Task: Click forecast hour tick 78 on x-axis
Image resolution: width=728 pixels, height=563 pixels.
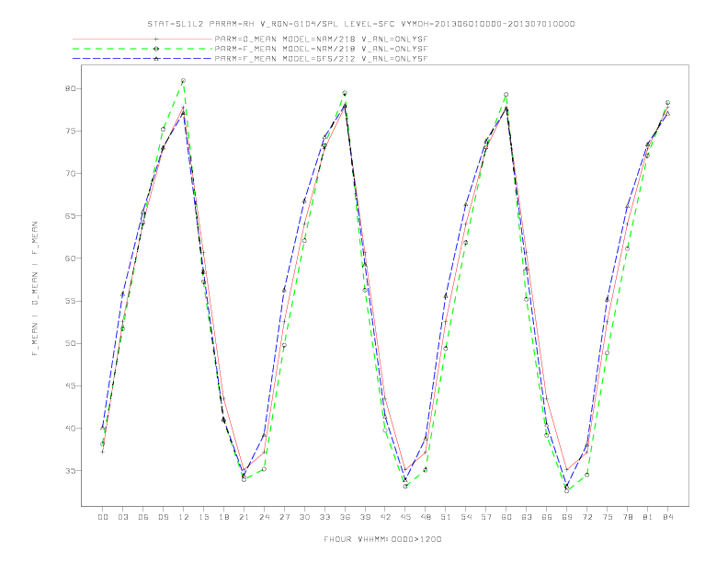Action: point(628,517)
